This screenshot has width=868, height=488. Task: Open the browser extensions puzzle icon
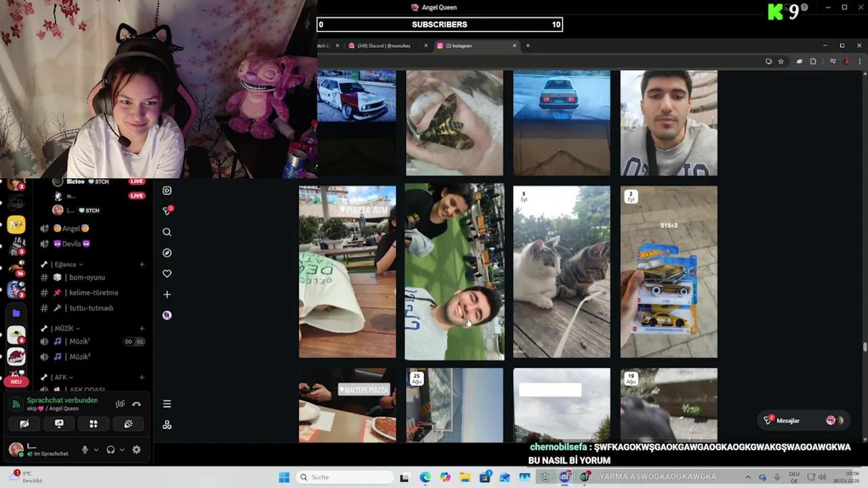pos(813,61)
